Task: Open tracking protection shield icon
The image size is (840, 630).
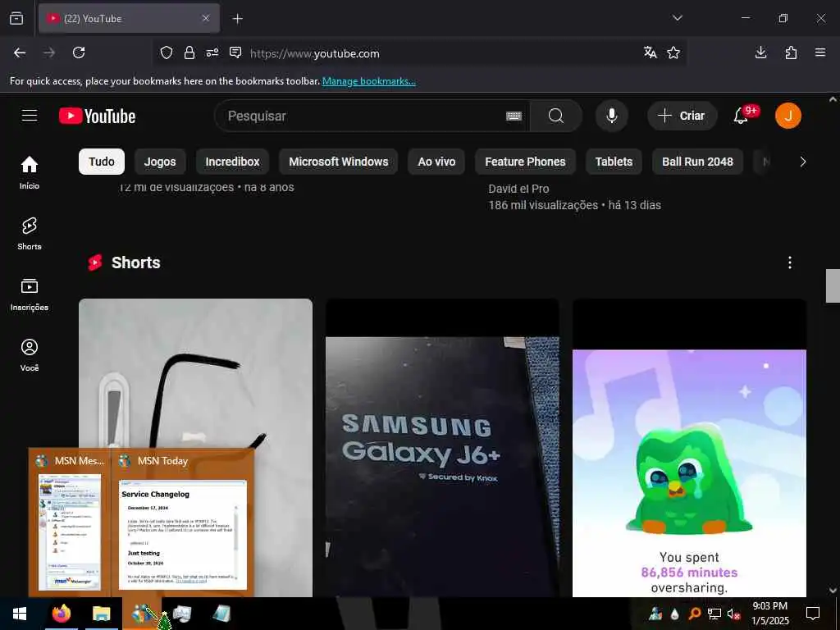Action: (x=167, y=52)
